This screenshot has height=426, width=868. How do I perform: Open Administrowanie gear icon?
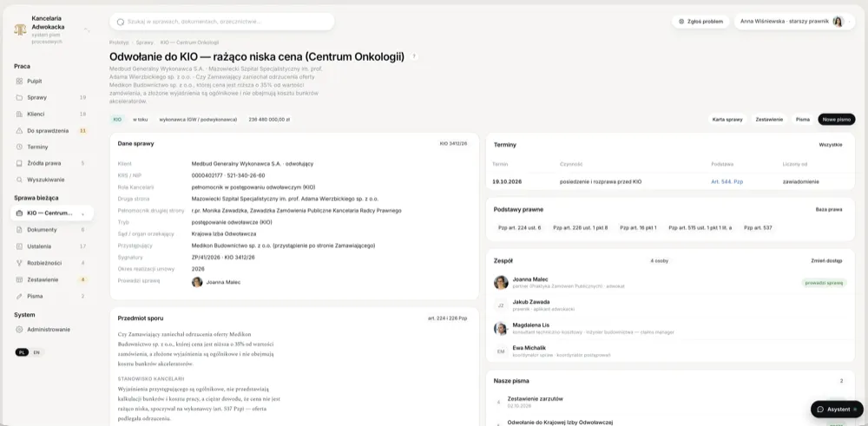coord(19,329)
